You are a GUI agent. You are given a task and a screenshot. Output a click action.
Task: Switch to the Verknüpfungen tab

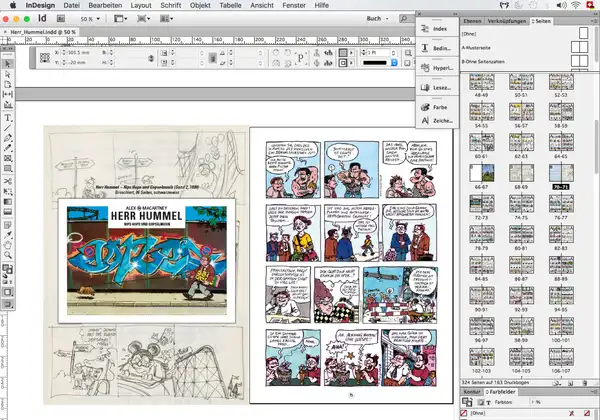click(x=507, y=20)
